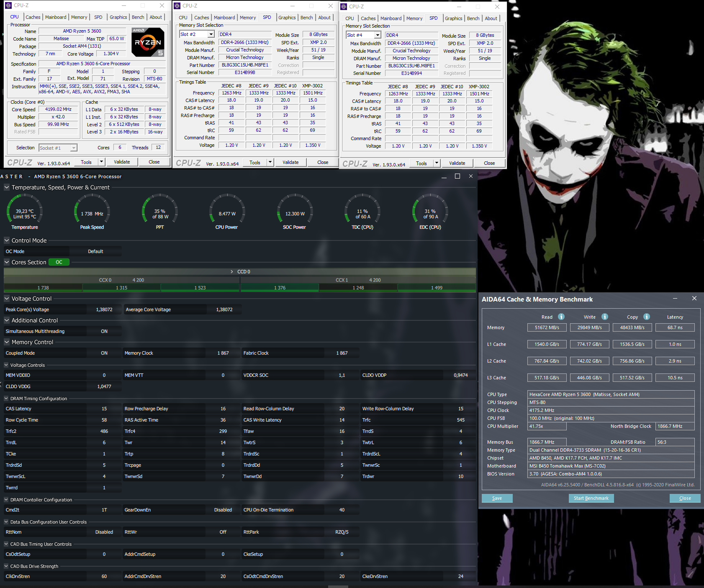
Task: Click the Close button in AIDA64 benchmark window
Action: pos(685,498)
